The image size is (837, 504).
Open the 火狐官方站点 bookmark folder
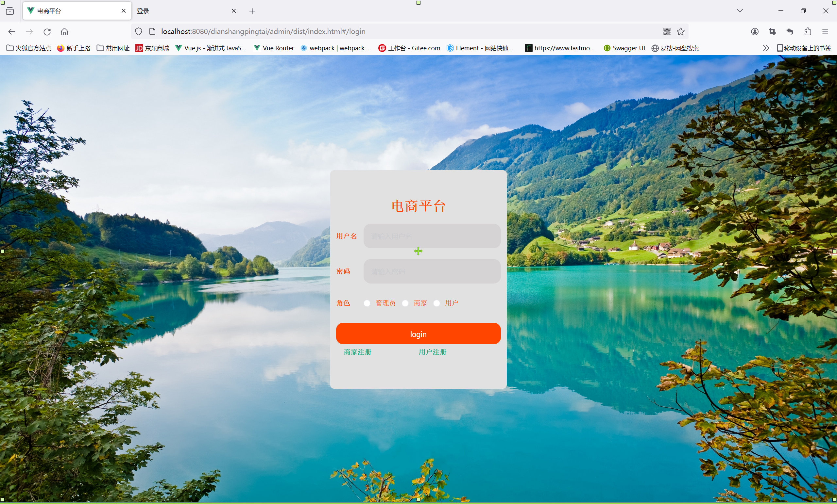[x=29, y=48]
